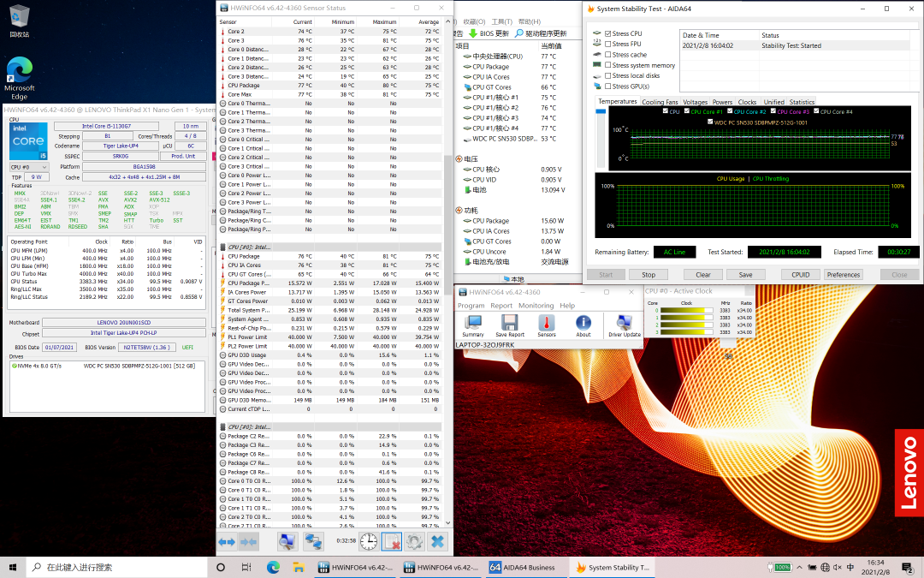This screenshot has height=578, width=924.
Task: Click the Preferences button
Action: (x=843, y=275)
